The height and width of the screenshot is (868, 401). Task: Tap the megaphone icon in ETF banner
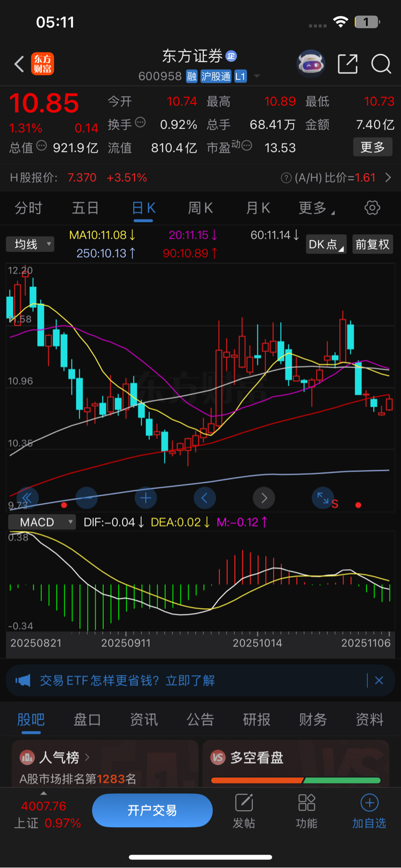click(x=22, y=681)
